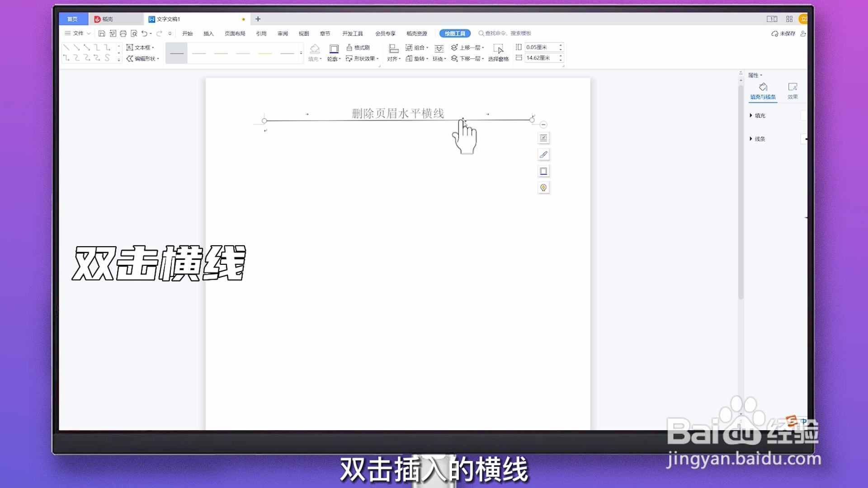The width and height of the screenshot is (868, 488).
Task: Click the lightbulb tips icon
Action: pyautogui.click(x=543, y=188)
